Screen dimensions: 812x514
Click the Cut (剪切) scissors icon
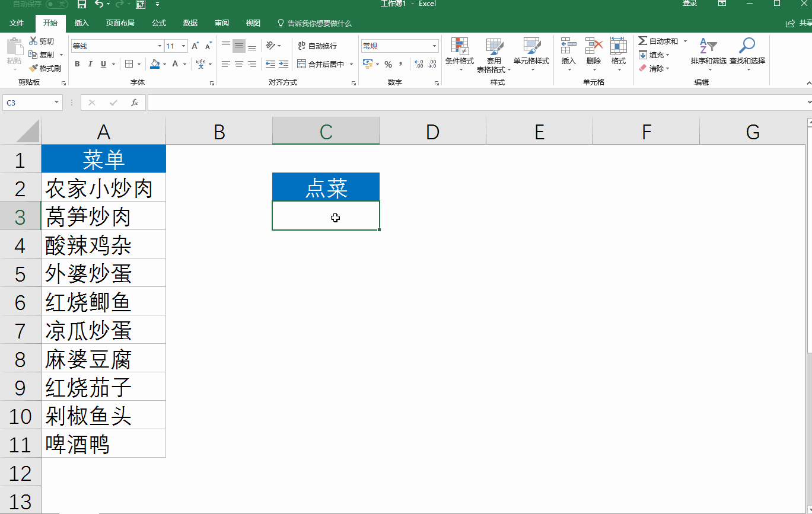coord(33,41)
